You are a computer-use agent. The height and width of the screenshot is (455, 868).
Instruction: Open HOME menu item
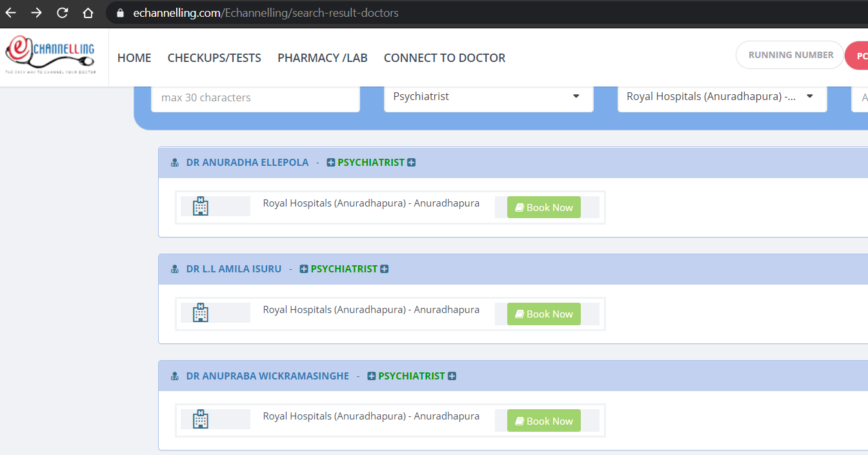tap(134, 58)
